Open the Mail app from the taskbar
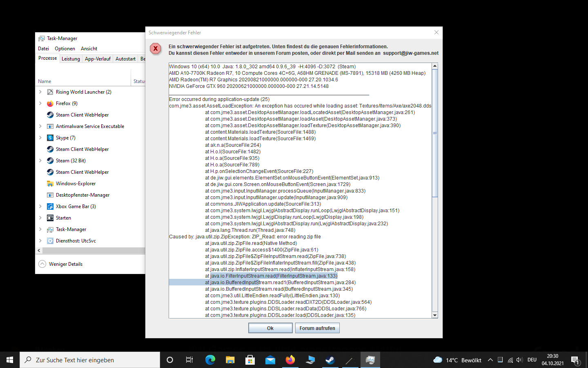The height and width of the screenshot is (368, 588). [x=270, y=360]
